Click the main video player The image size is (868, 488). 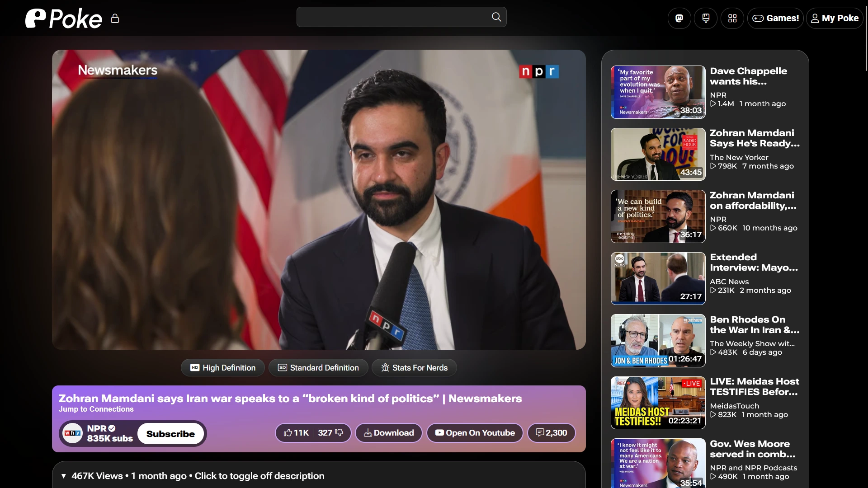point(319,200)
